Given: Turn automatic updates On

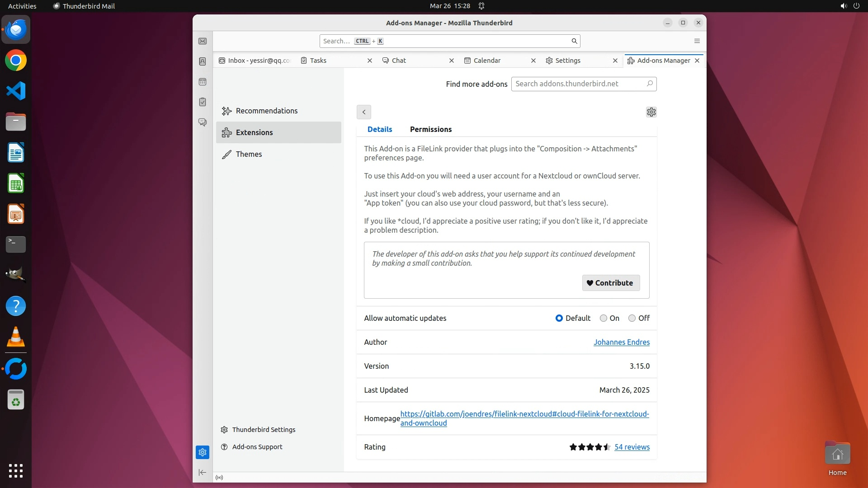Looking at the screenshot, I should tap(604, 319).
